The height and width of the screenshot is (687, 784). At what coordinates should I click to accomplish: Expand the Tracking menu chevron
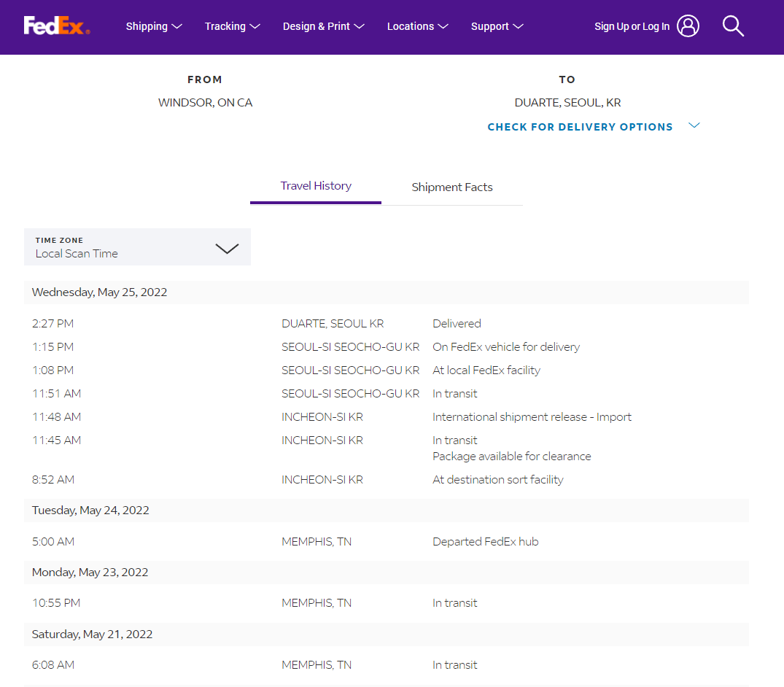[x=255, y=26]
